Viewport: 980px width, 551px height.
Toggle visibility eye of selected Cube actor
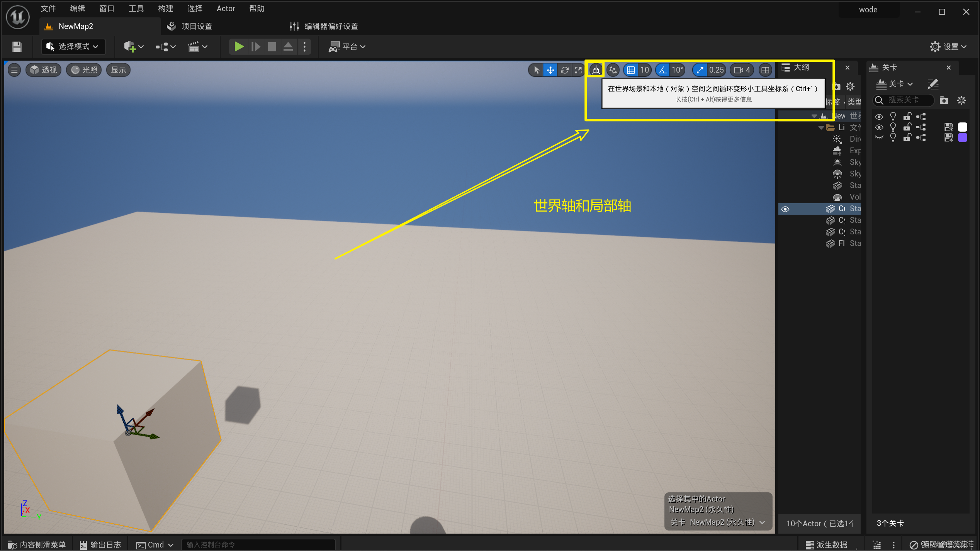(785, 209)
